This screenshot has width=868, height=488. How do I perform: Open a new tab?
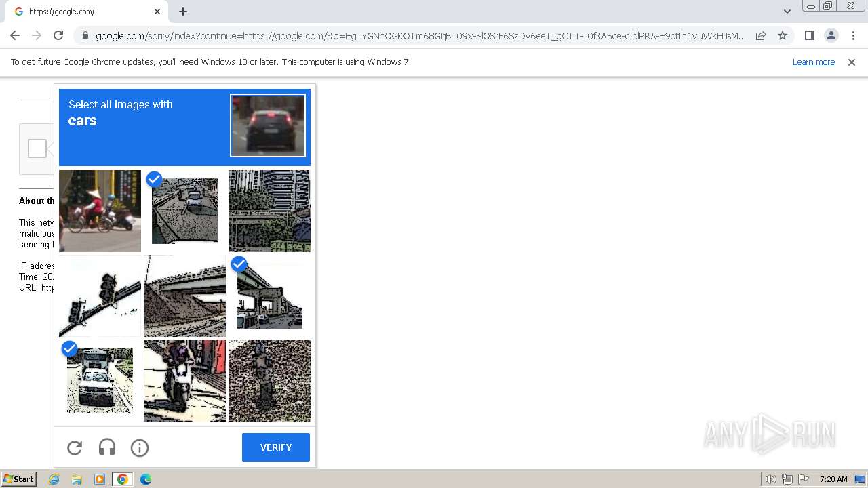[183, 12]
